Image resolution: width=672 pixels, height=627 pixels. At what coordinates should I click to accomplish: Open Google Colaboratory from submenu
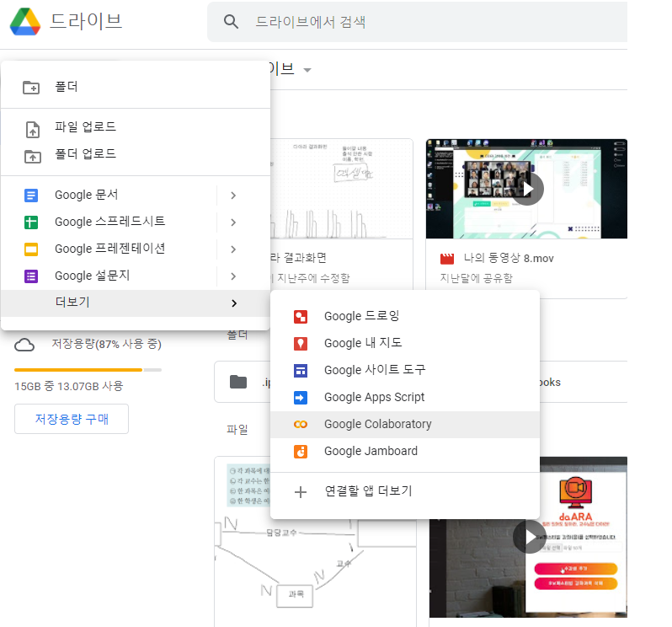pyautogui.click(x=405, y=425)
